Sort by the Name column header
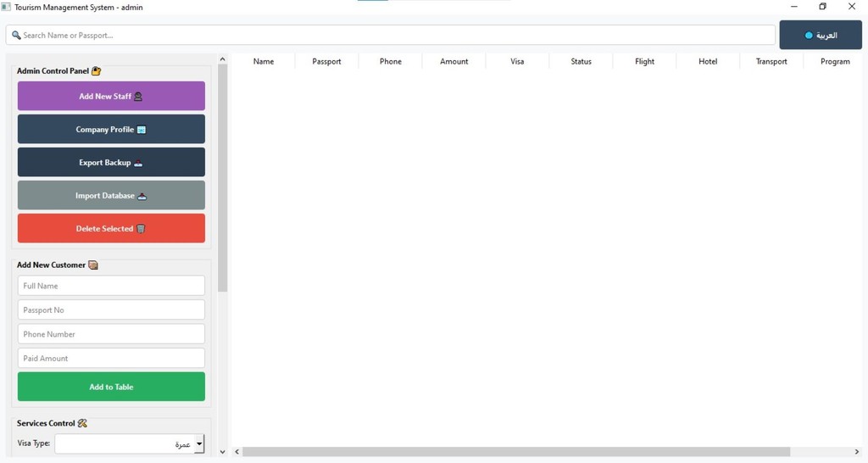Screen dimensions: 868x463 click(264, 61)
